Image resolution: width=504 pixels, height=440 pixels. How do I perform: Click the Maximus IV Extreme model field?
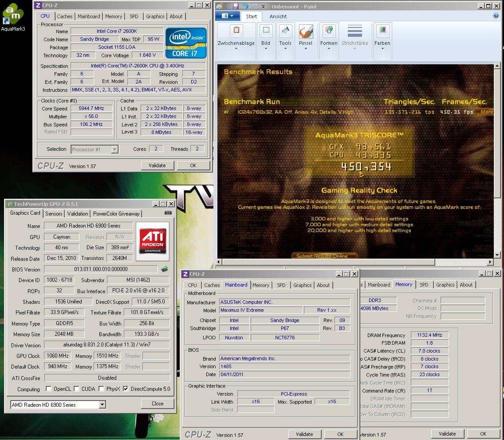tap(261, 310)
